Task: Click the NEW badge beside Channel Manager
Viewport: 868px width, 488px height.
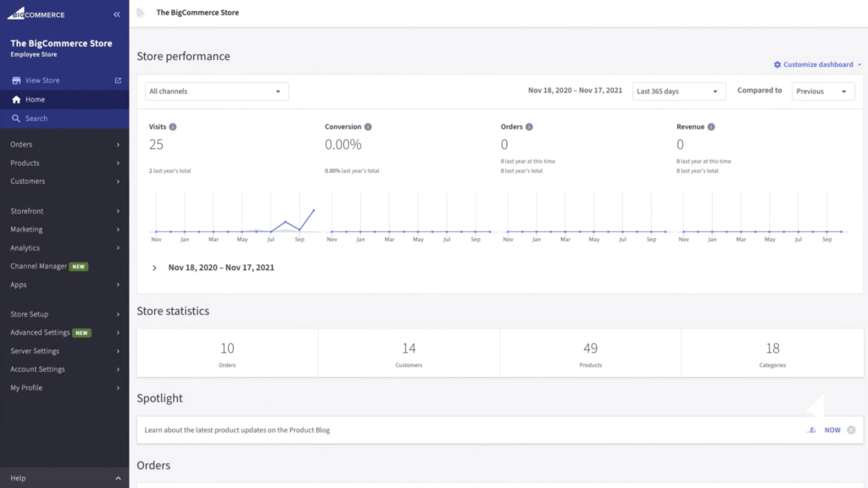Action: pyautogui.click(x=79, y=267)
